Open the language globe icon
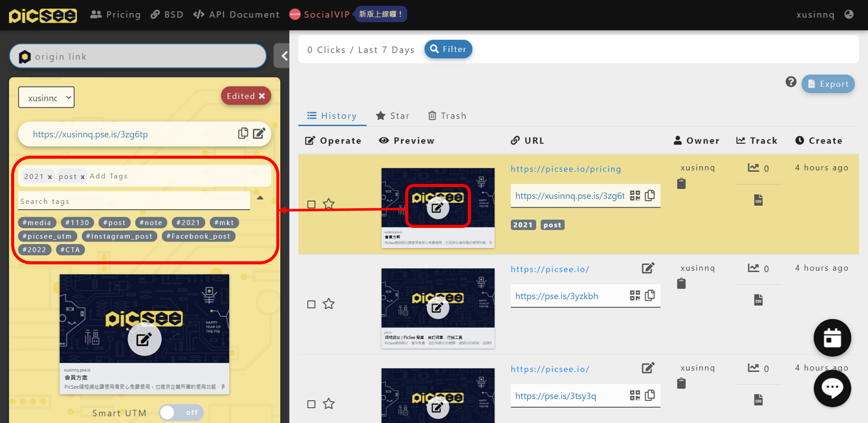868x423 pixels. click(849, 14)
